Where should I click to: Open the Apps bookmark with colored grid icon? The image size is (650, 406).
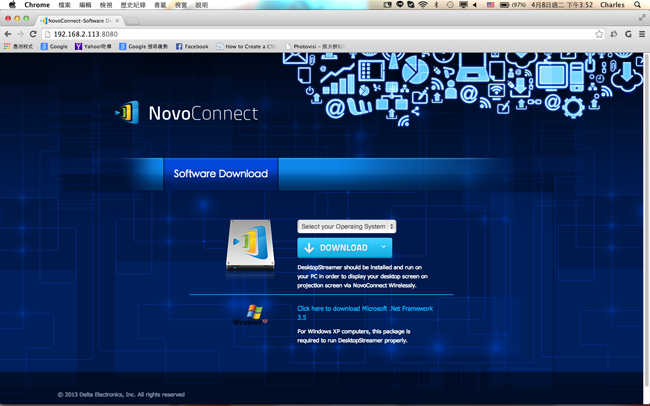click(x=18, y=46)
